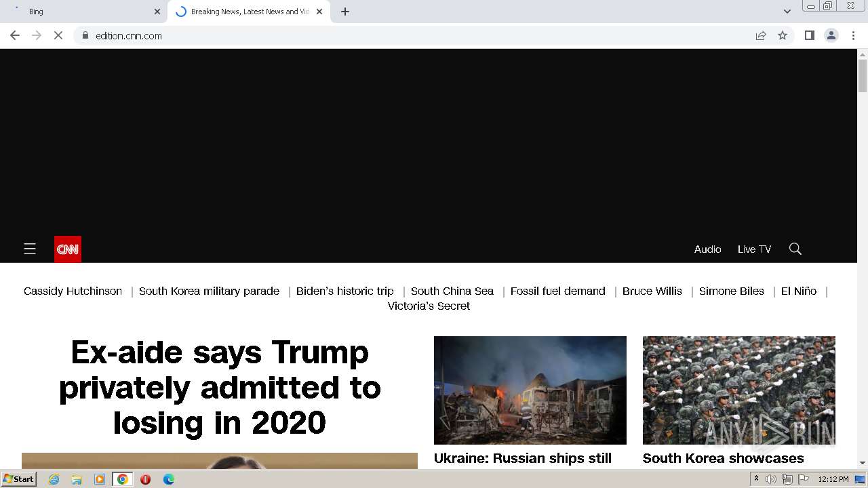The image size is (868, 488).
Task: Share this page with the share icon
Action: [761, 35]
